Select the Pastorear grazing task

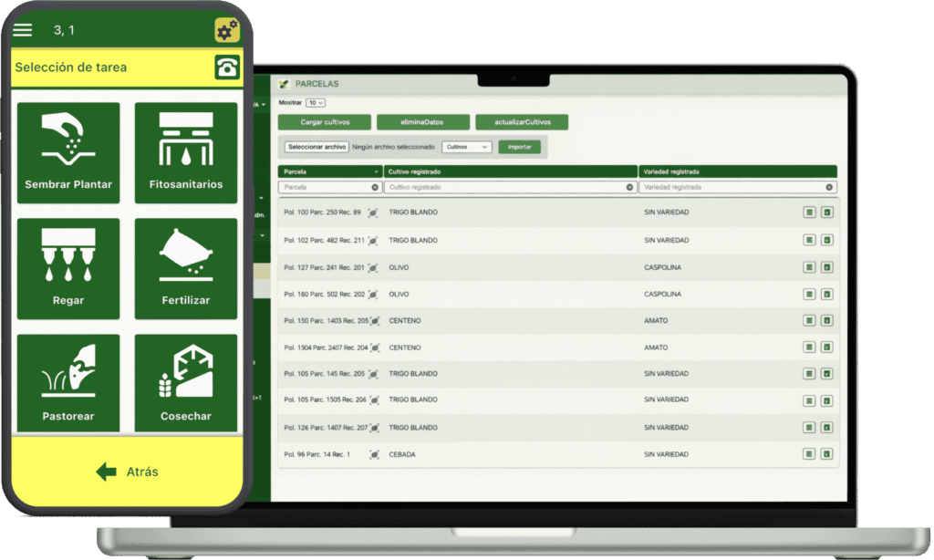point(68,383)
